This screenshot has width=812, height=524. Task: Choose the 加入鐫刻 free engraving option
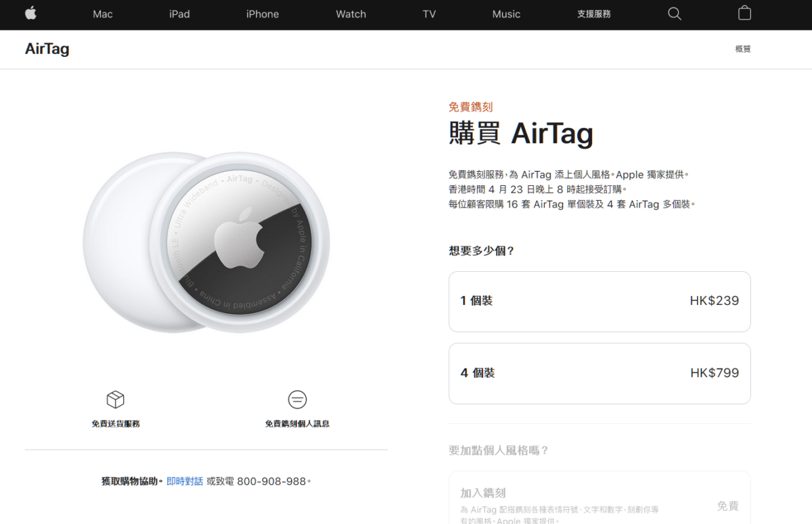[x=600, y=498]
